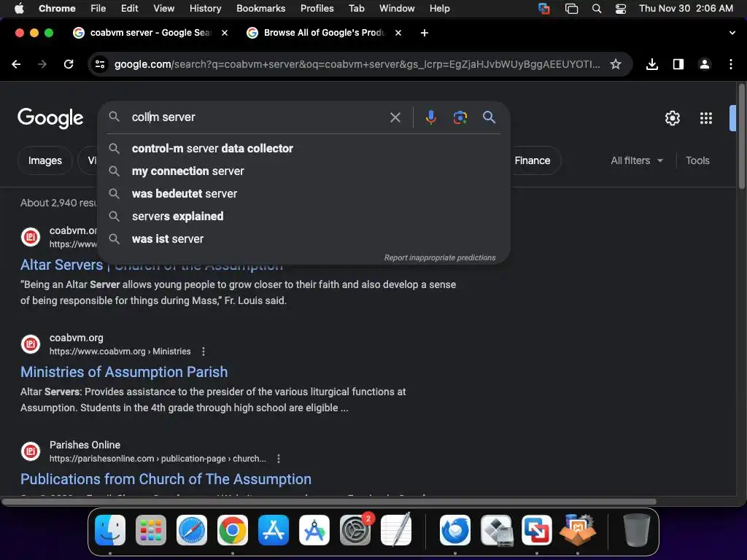Click inside the search text field
747x560 pixels.
coord(258,117)
